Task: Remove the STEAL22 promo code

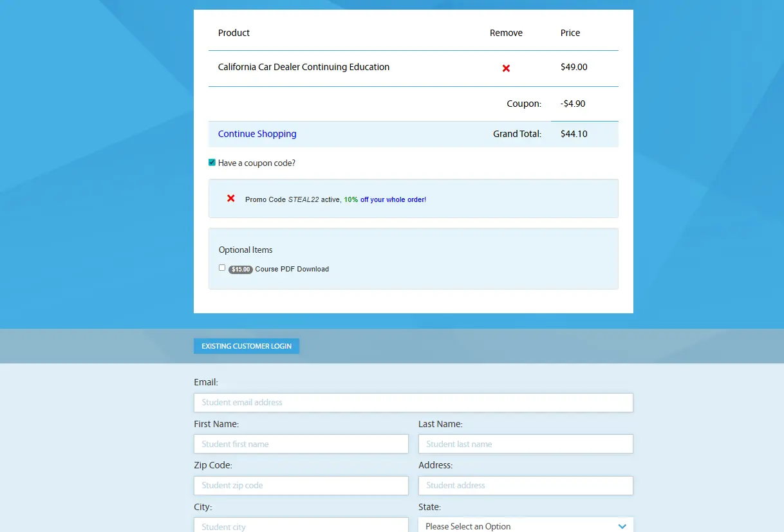Action: (x=231, y=199)
